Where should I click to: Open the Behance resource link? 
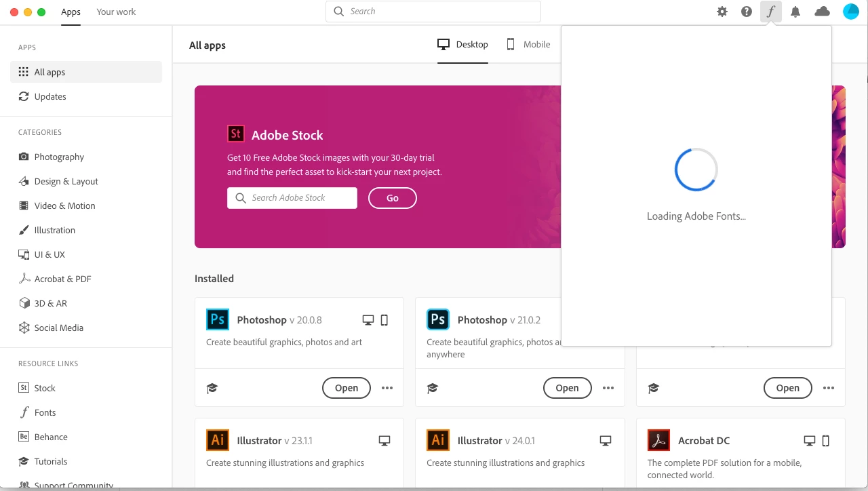(86, 437)
